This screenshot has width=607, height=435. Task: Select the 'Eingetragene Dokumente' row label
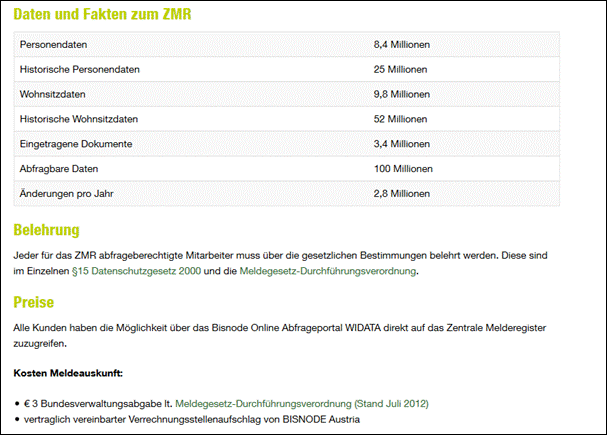pos(76,144)
